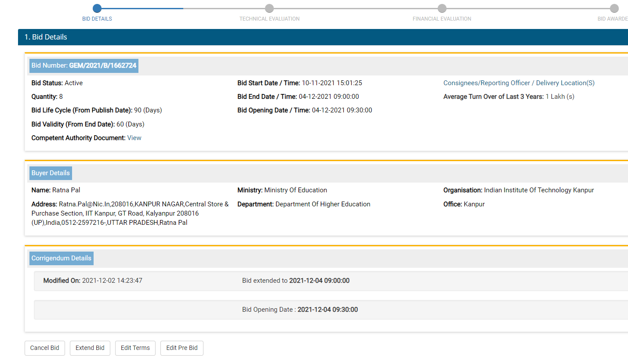Select the Financial Evaluation step circle
Image resolution: width=628 pixels, height=364 pixels.
tap(442, 8)
